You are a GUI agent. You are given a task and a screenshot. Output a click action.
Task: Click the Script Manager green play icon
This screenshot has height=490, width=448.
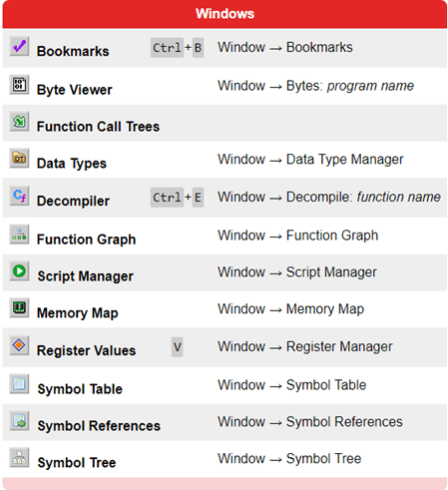tap(19, 271)
